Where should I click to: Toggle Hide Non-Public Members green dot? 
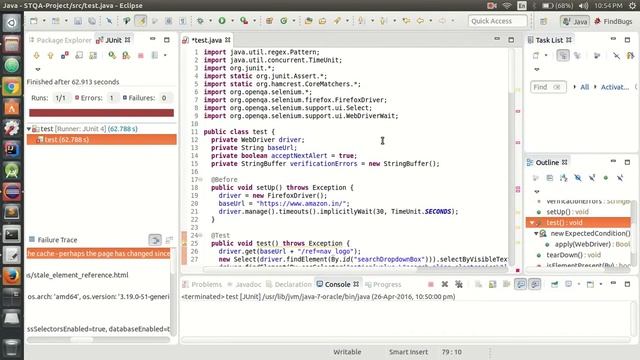(x=606, y=178)
